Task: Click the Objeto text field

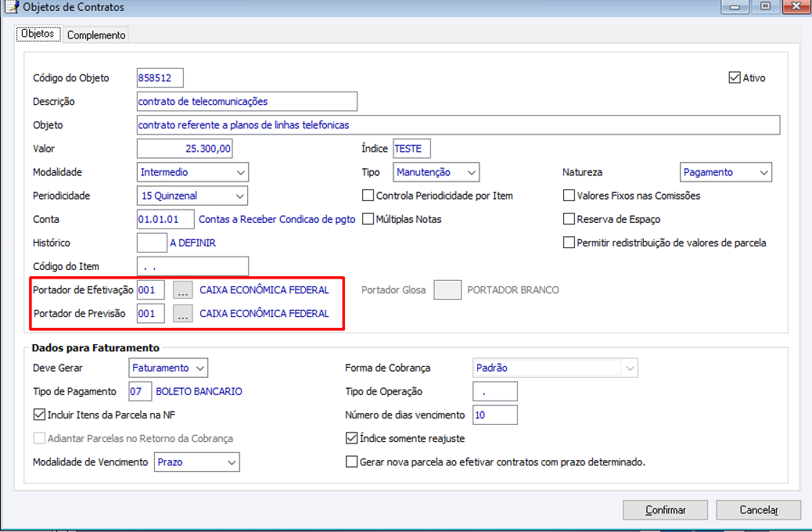Action: click(x=458, y=125)
